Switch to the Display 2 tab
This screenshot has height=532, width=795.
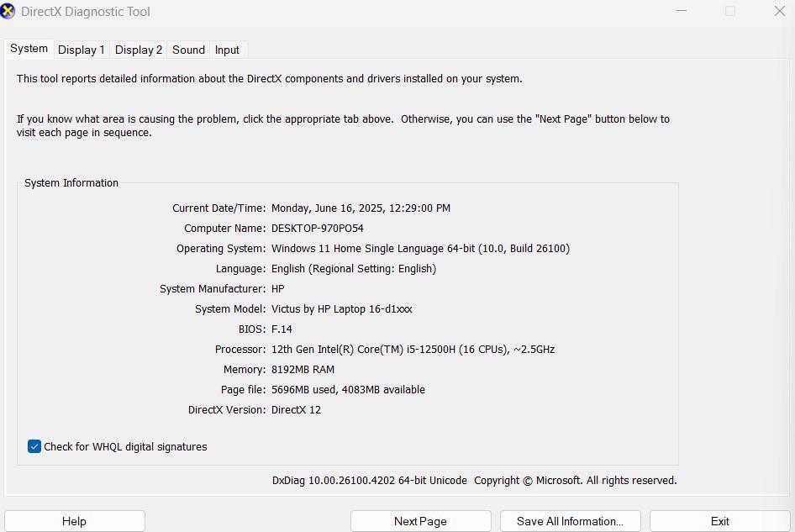[138, 50]
